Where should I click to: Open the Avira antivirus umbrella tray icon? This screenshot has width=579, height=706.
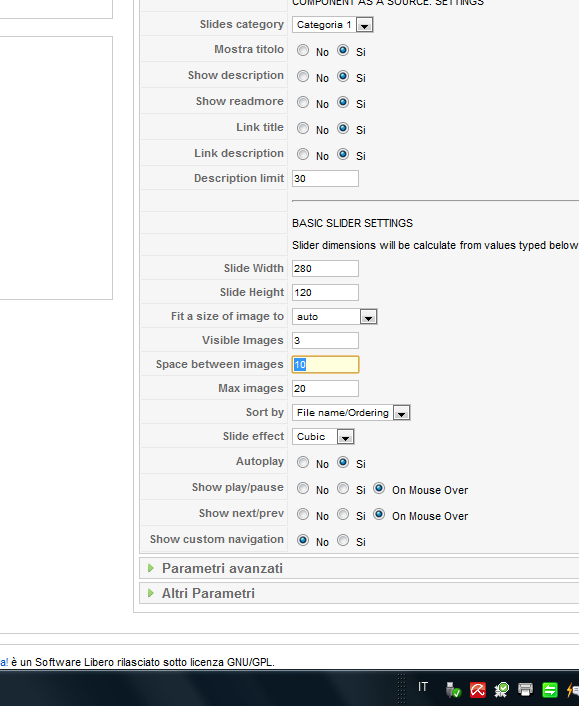tap(477, 689)
